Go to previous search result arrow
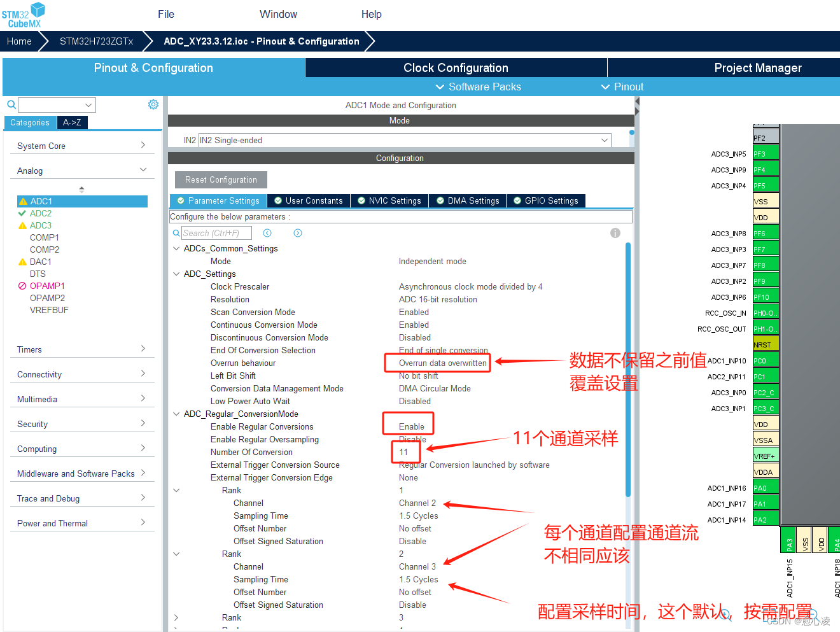This screenshot has width=840, height=632. tap(267, 233)
